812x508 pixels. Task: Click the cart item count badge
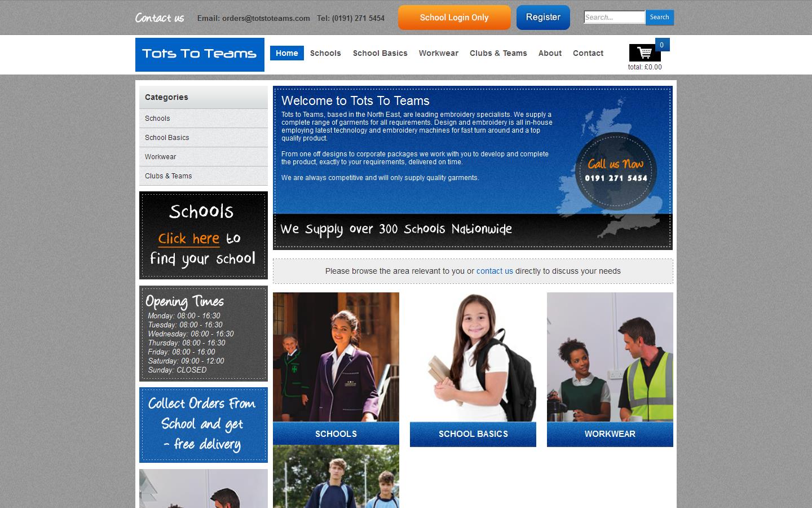pyautogui.click(x=661, y=45)
